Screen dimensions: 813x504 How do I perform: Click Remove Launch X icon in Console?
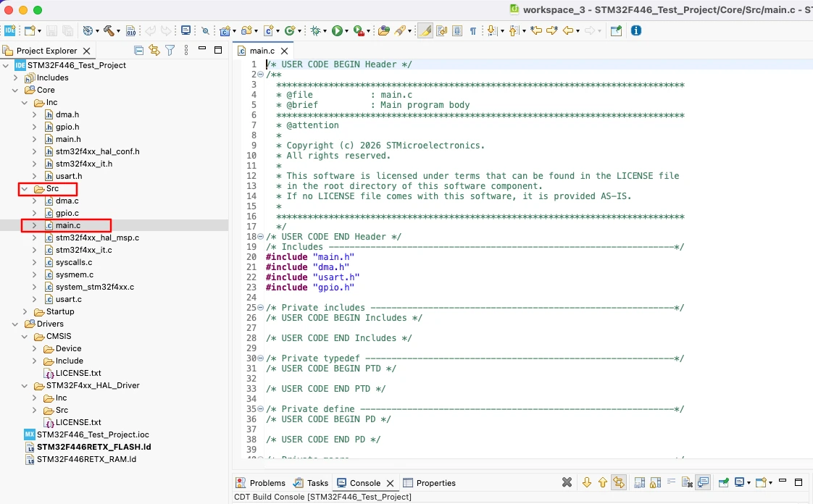[x=567, y=482]
